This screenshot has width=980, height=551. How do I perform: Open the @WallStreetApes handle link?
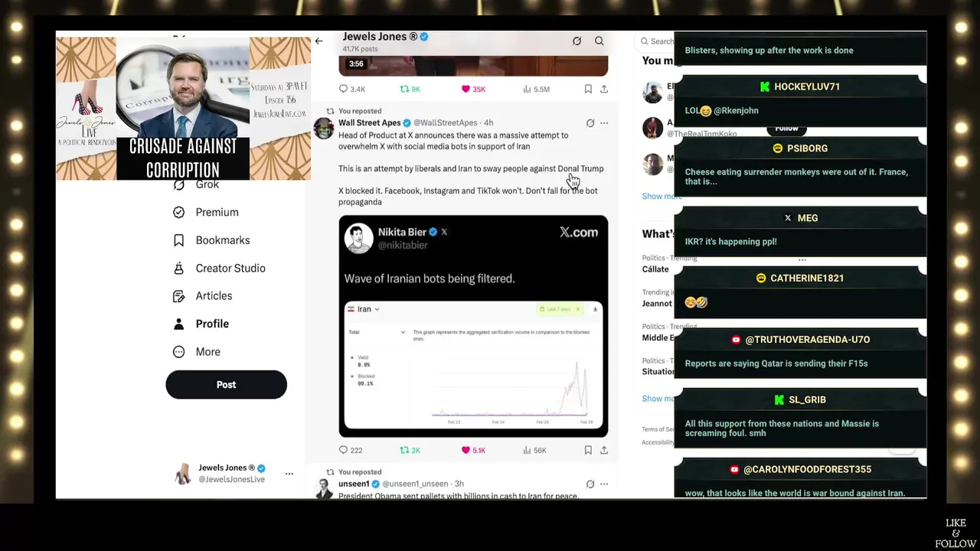click(x=446, y=122)
